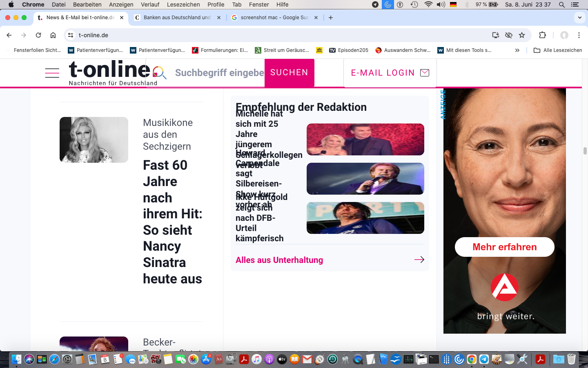
Task: Open Messages from the Dock
Action: click(x=130, y=359)
